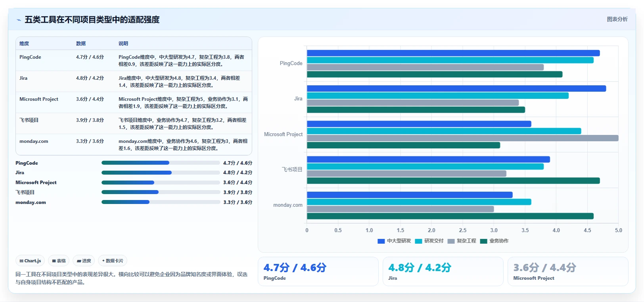This screenshot has width=644, height=302.
Task: Toggle the 业务协作 legend entry
Action: point(494,241)
